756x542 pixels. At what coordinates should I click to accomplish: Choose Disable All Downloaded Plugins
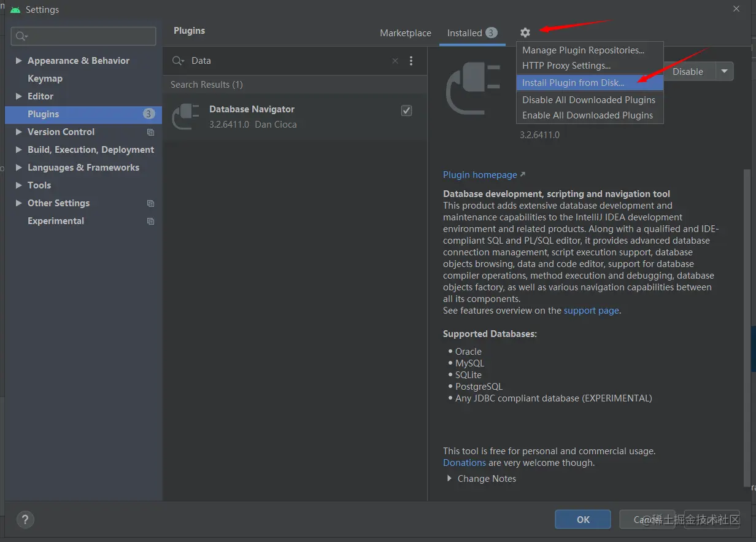tap(590, 100)
